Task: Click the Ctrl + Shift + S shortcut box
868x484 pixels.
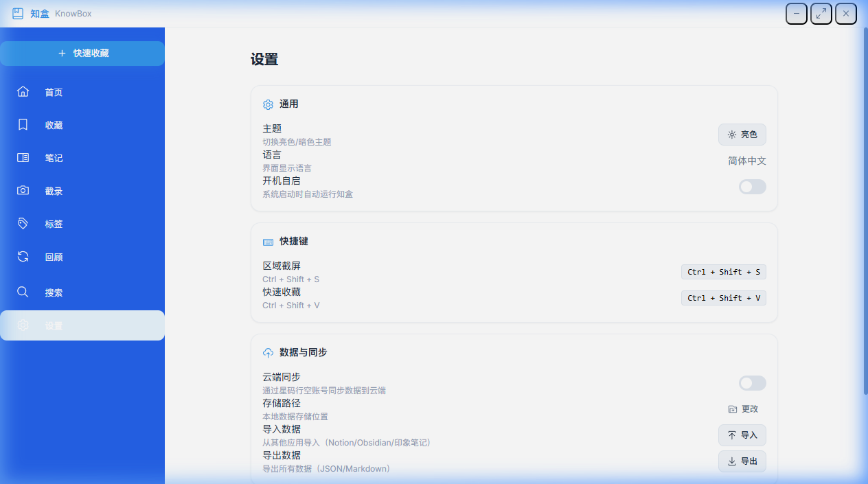Action: (x=724, y=272)
